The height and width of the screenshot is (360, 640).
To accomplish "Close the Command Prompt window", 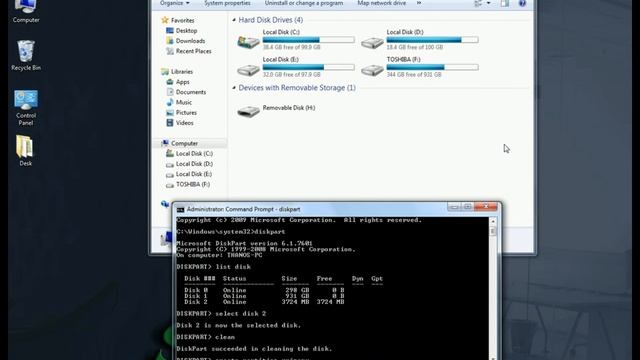I will tap(486, 207).
